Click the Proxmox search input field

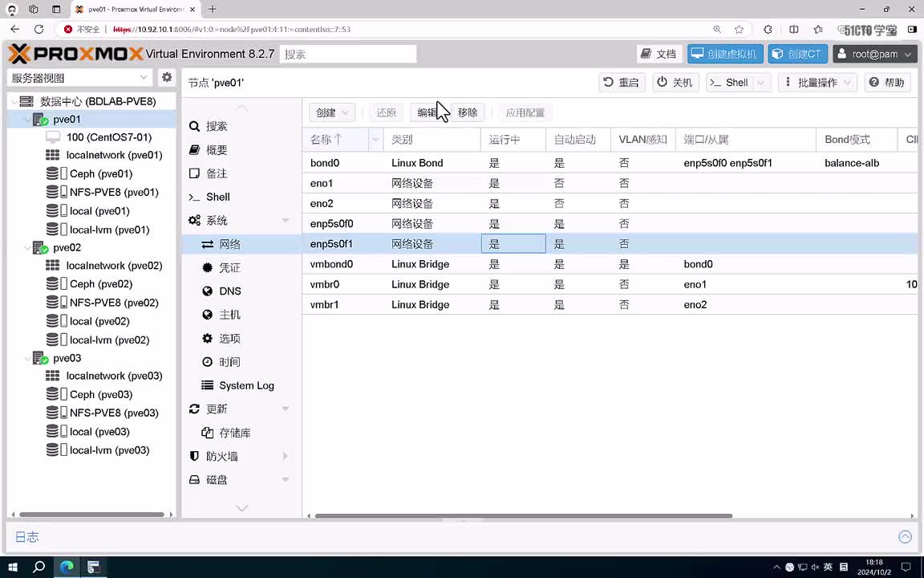coord(348,54)
